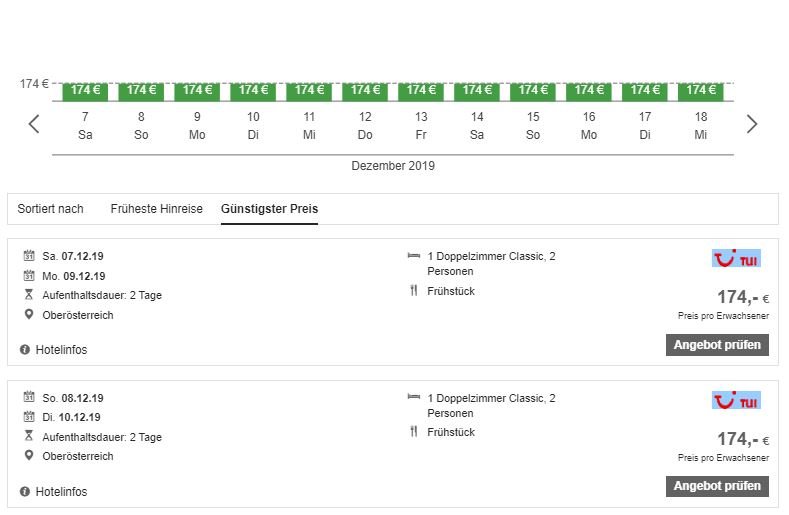
Task: Sort by Früheste Hinreise
Action: (156, 209)
